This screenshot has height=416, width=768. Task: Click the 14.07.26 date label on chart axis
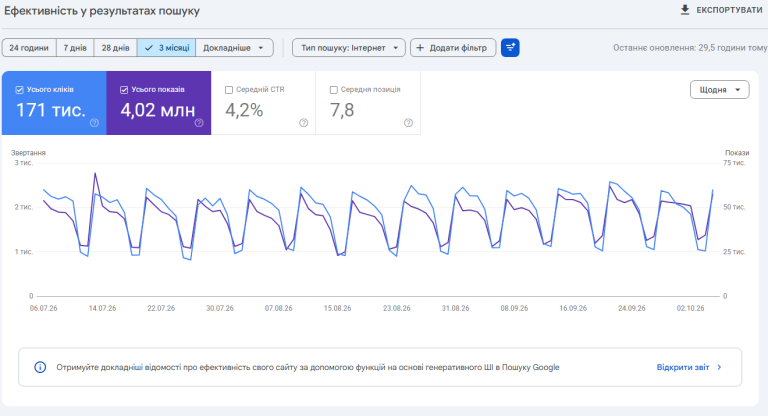(x=102, y=308)
